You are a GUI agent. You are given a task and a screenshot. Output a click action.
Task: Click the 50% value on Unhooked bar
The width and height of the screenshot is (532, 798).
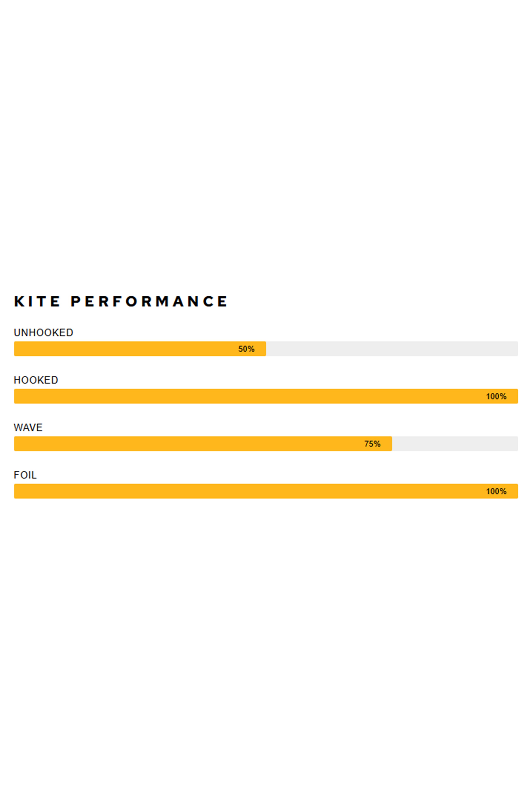click(246, 349)
